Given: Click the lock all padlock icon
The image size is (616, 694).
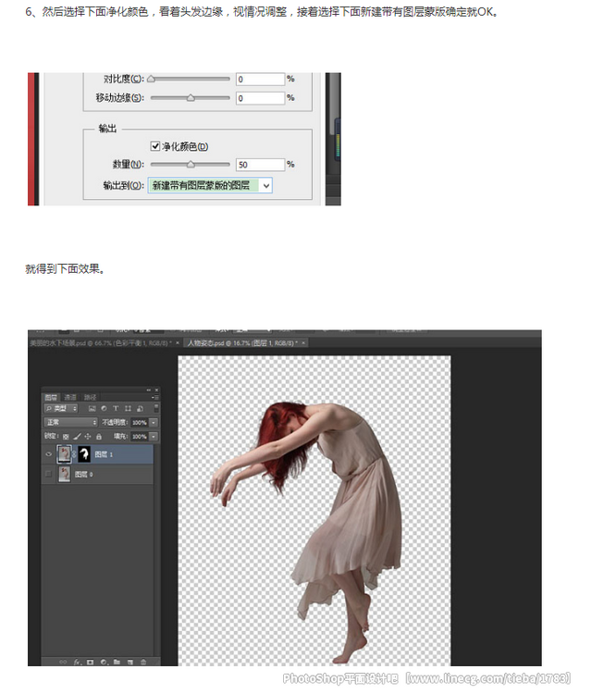Looking at the screenshot, I should coord(99,437).
